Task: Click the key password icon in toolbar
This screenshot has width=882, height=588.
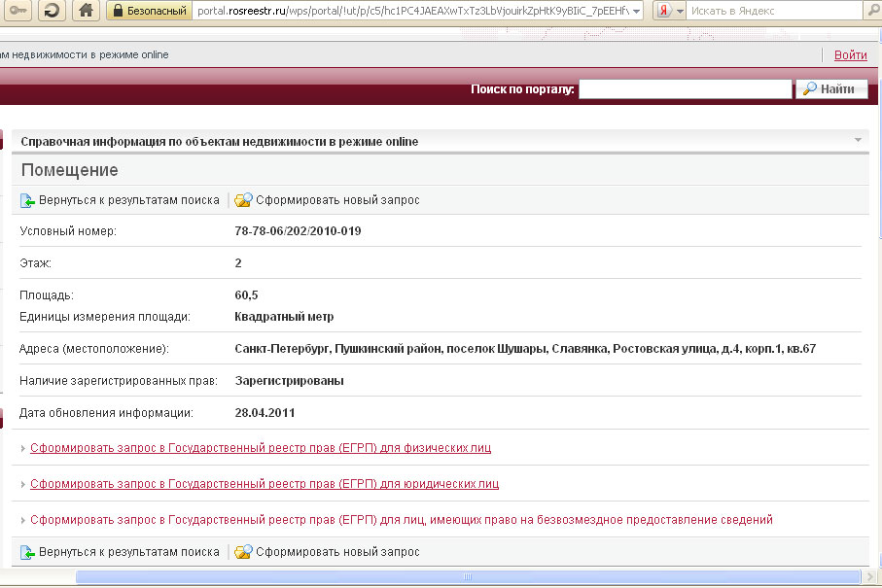Action: pyautogui.click(x=18, y=11)
